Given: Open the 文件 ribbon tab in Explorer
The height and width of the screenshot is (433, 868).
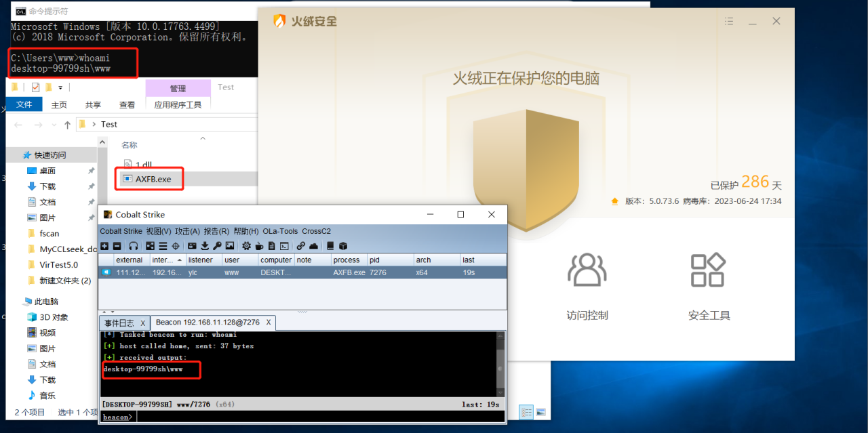Looking at the screenshot, I should (24, 104).
